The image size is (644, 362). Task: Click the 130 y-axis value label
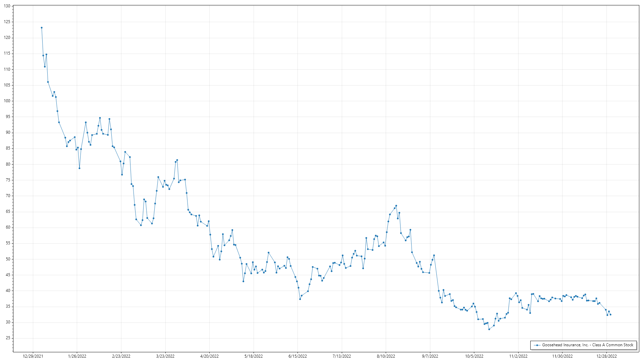tap(7, 6)
